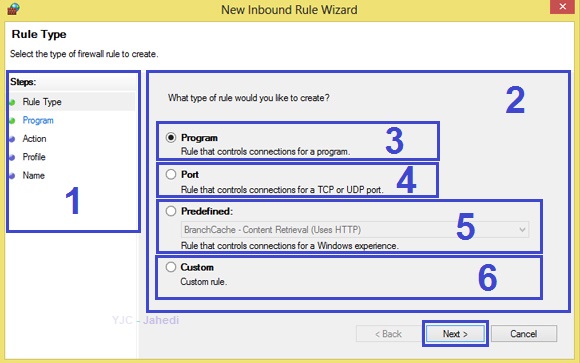Click 'Rule that controls connections for a program.' text
This screenshot has height=363, width=580.
point(265,152)
